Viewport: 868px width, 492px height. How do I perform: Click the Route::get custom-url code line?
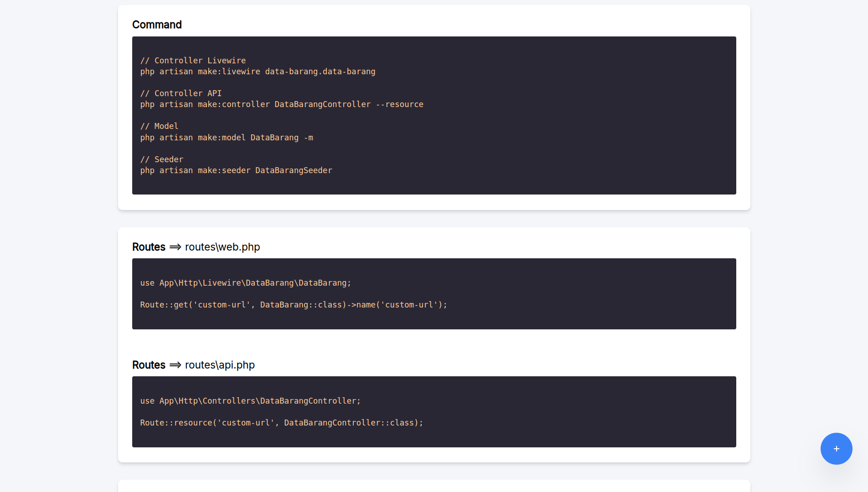point(294,305)
